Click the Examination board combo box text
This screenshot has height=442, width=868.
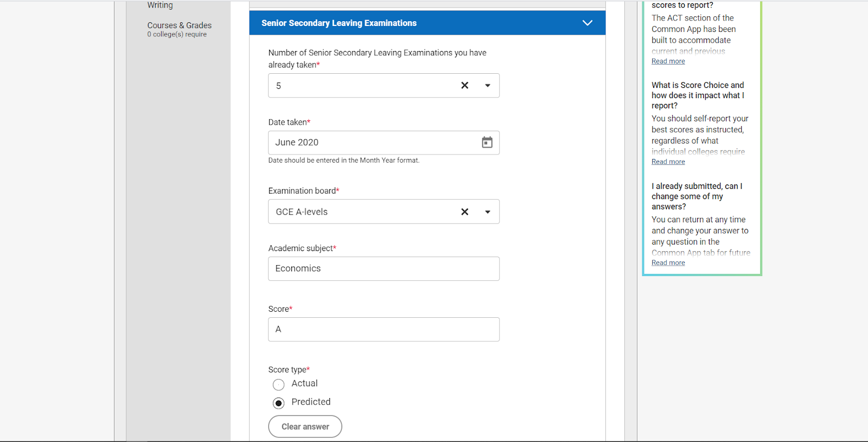[358, 212]
